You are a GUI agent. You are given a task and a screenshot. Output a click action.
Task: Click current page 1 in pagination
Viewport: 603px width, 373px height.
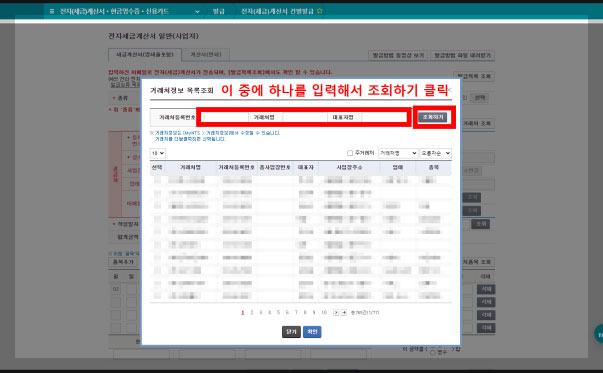[x=243, y=313]
